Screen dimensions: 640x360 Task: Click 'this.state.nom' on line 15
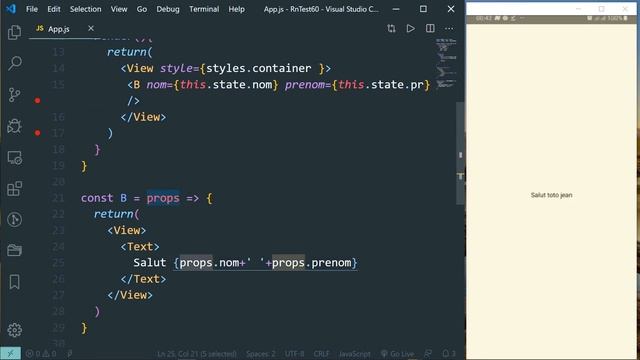[x=226, y=84]
